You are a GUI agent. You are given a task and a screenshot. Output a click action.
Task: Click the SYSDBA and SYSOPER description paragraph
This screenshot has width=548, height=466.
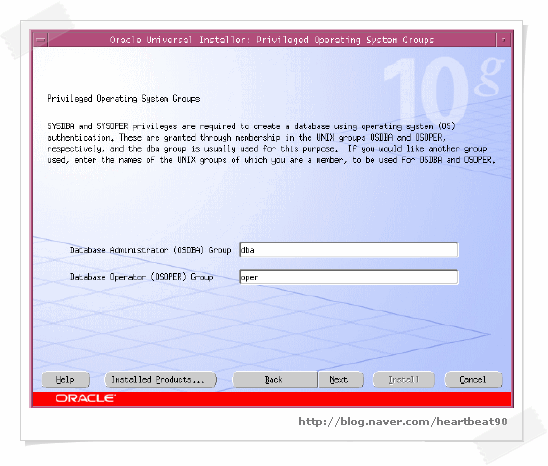[x=272, y=143]
